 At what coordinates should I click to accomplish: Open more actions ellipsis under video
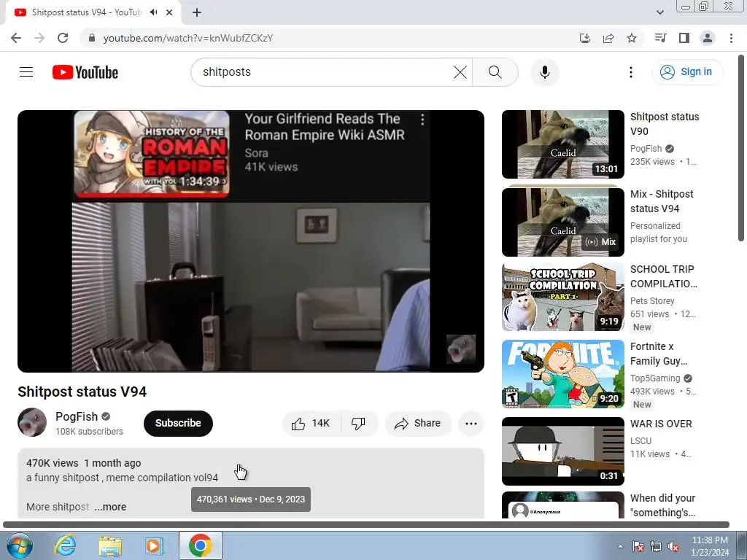(x=471, y=424)
